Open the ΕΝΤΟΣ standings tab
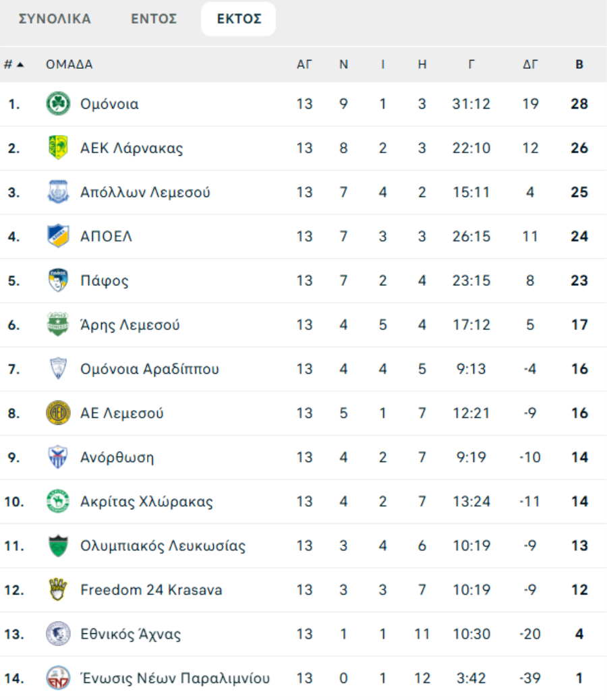 coord(154,19)
